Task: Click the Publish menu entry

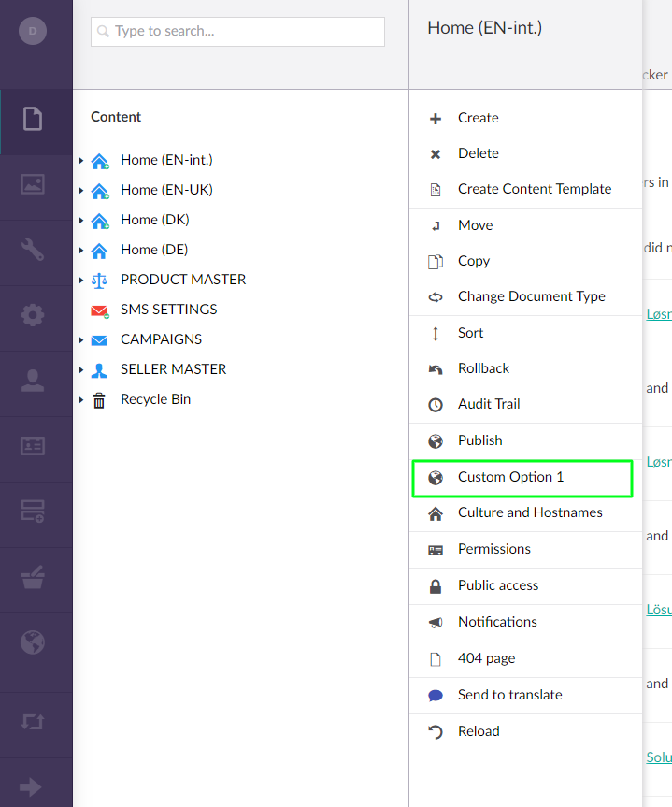Action: point(482,440)
